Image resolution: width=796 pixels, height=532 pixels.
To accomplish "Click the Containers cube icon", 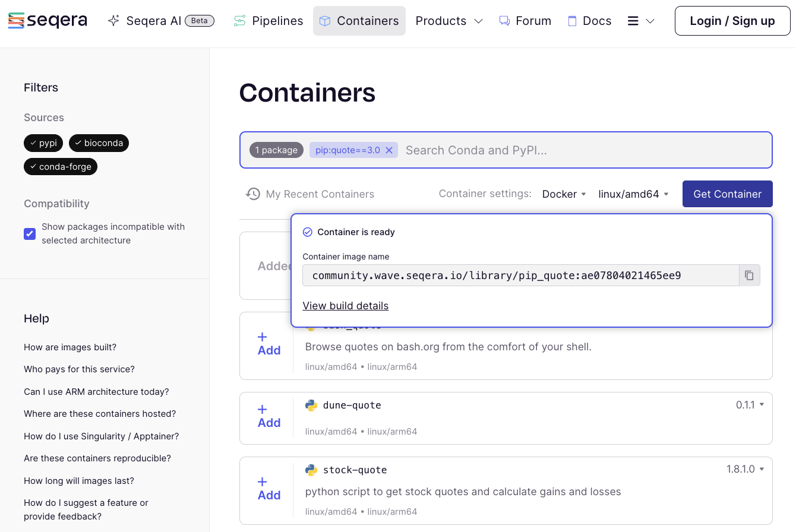I will (x=325, y=20).
